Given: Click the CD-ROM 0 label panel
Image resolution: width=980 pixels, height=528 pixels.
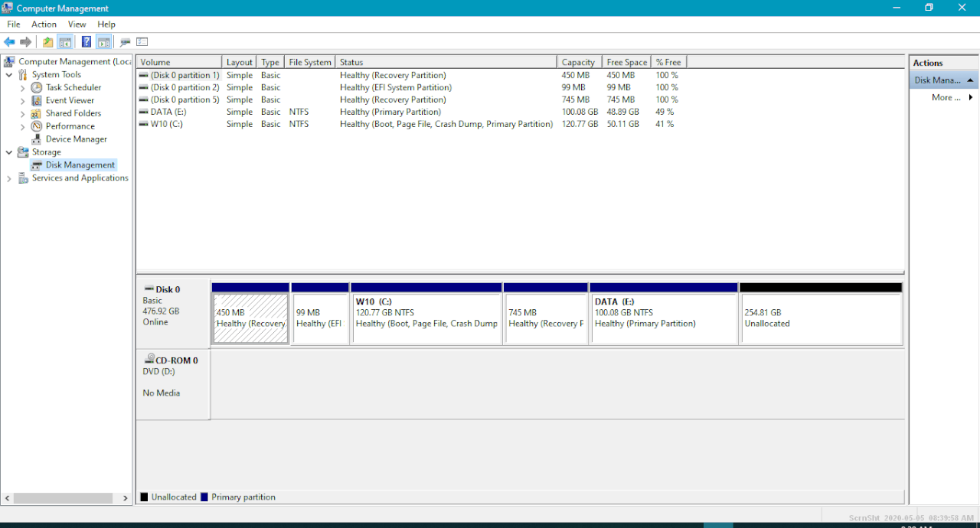Looking at the screenshot, I should (x=173, y=385).
